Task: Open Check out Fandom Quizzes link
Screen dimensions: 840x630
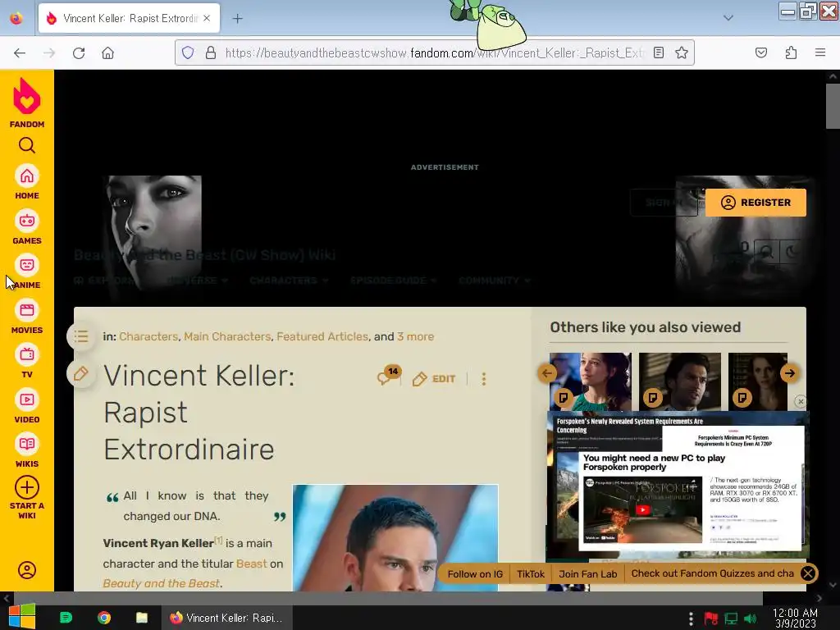Action: click(x=713, y=573)
